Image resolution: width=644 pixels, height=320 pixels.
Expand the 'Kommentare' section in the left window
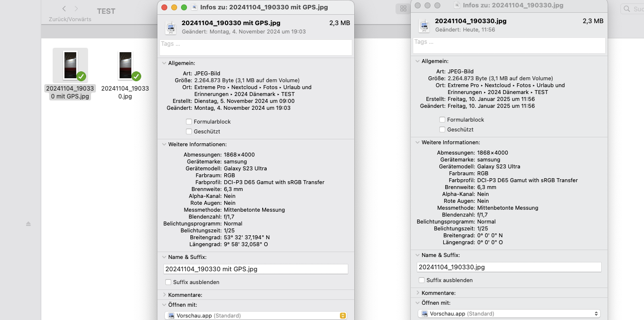click(164, 295)
